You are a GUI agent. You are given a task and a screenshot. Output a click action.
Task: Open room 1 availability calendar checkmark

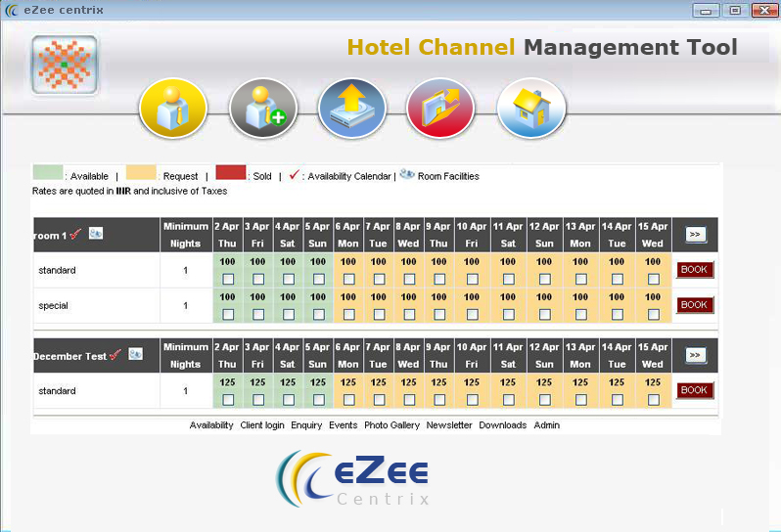75,234
